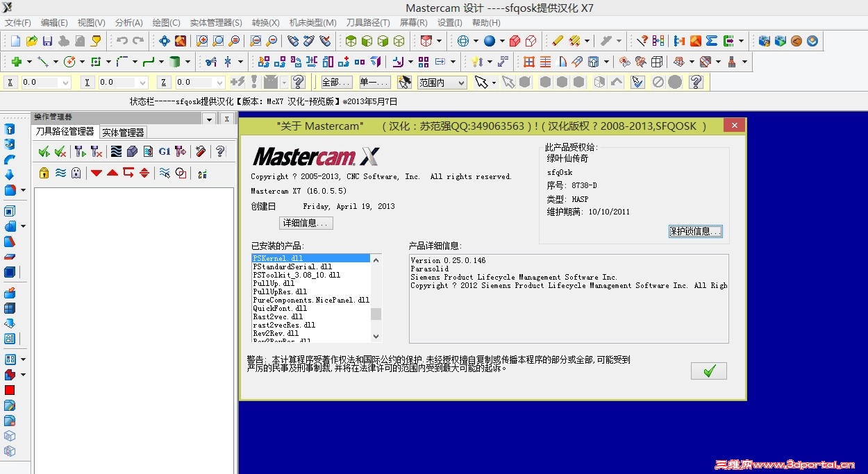Expand the cylinder primitive dropdown arrow

point(187,62)
